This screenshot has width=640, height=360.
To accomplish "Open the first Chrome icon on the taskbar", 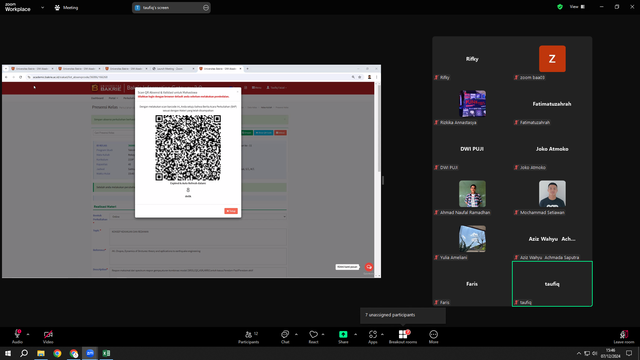I will [57, 353].
